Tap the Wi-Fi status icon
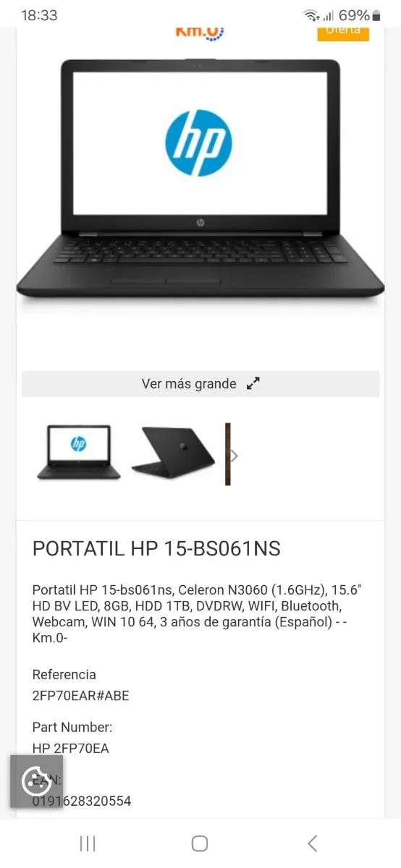Screen dimensions: 401x868 (x=312, y=15)
